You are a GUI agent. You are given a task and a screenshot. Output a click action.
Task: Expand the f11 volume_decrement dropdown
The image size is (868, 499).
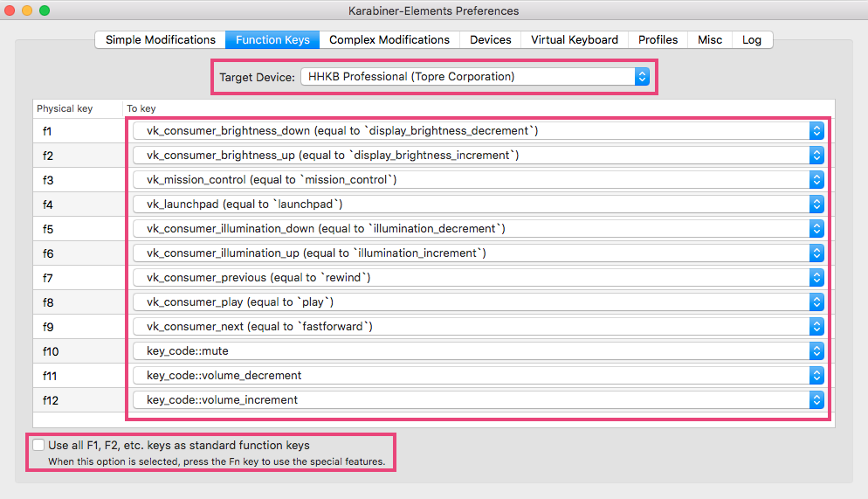tap(479, 376)
